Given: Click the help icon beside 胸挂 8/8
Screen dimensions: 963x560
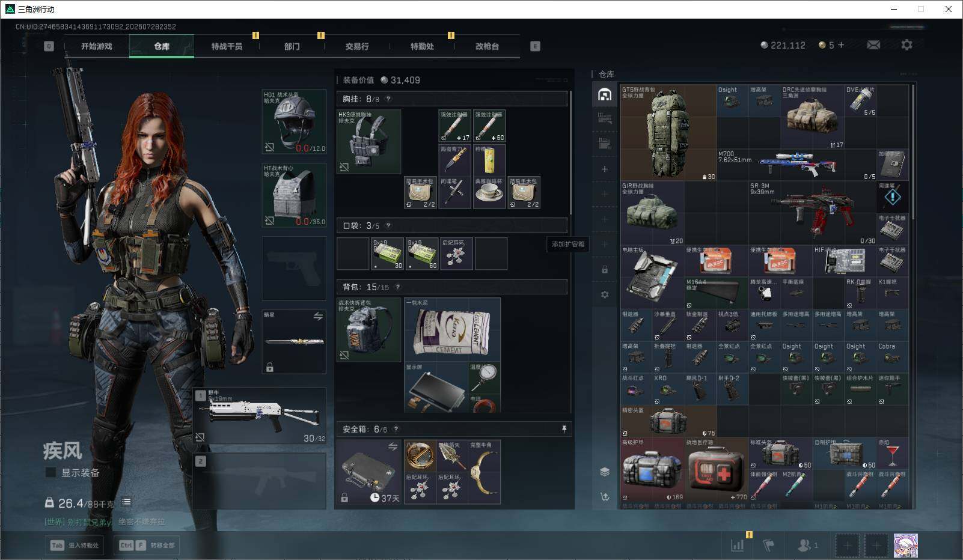Looking at the screenshot, I should (388, 99).
